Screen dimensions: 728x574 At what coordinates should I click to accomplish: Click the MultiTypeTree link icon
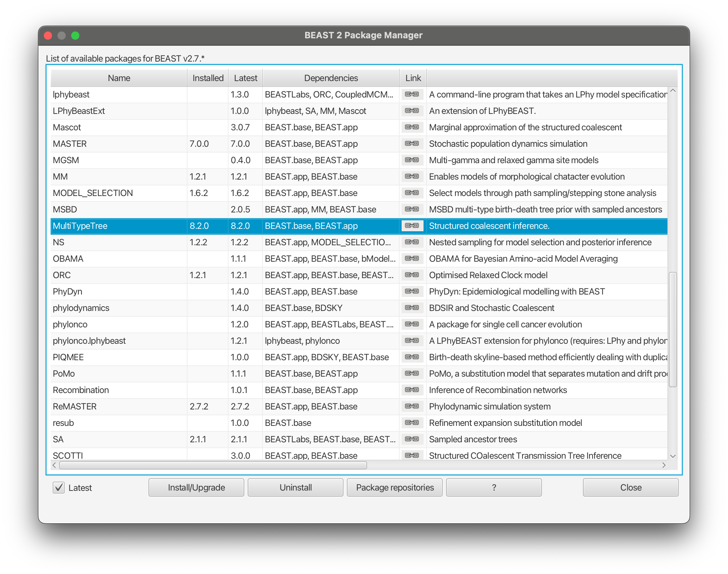[x=412, y=226]
